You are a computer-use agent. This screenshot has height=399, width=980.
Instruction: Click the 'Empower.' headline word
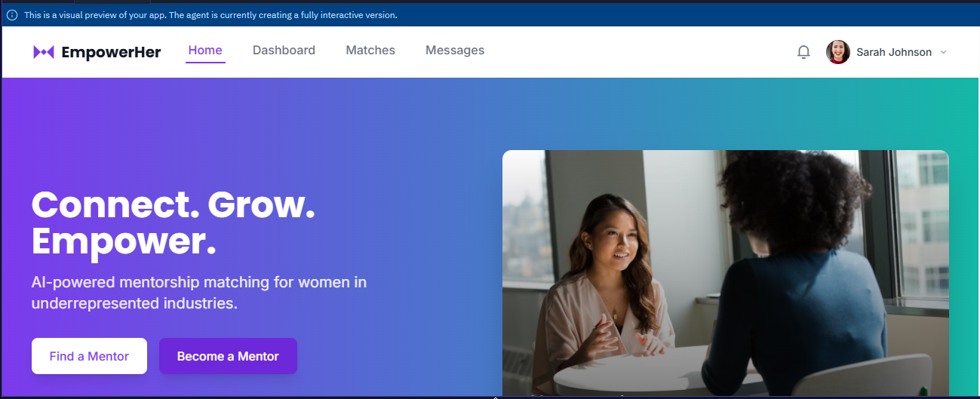tap(124, 241)
